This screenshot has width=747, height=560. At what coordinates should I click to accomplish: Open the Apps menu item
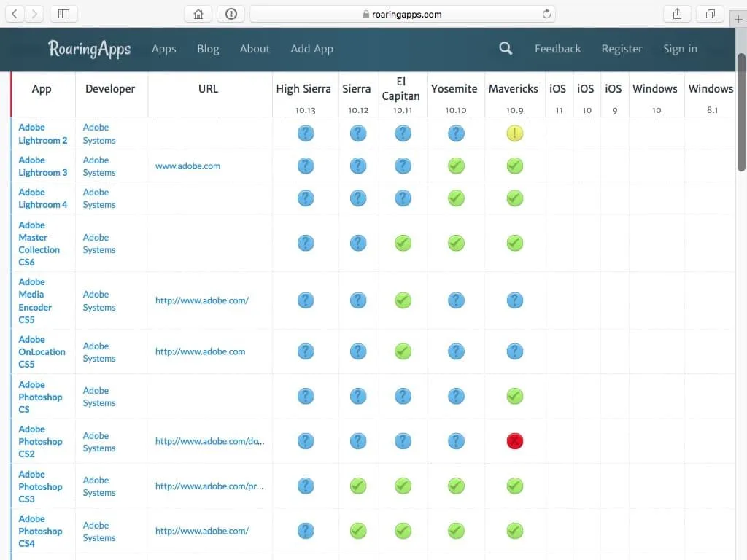163,49
